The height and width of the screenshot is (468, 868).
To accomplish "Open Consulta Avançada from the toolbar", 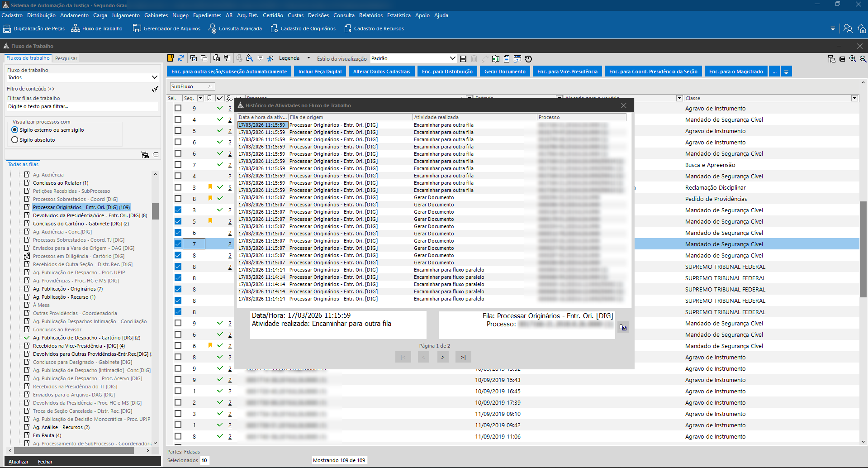I will point(235,29).
